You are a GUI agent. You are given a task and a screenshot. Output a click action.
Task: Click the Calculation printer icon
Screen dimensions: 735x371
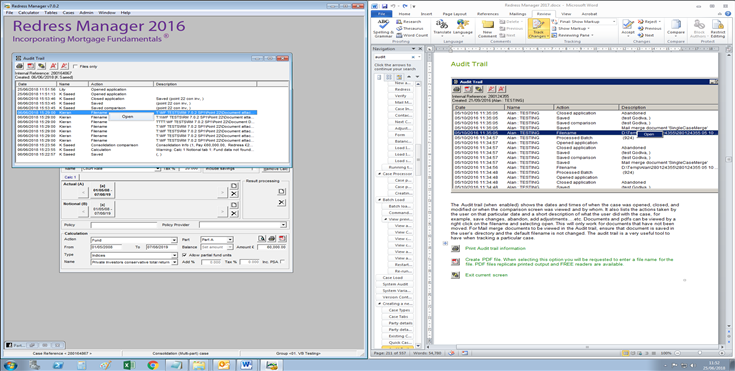tap(272, 239)
